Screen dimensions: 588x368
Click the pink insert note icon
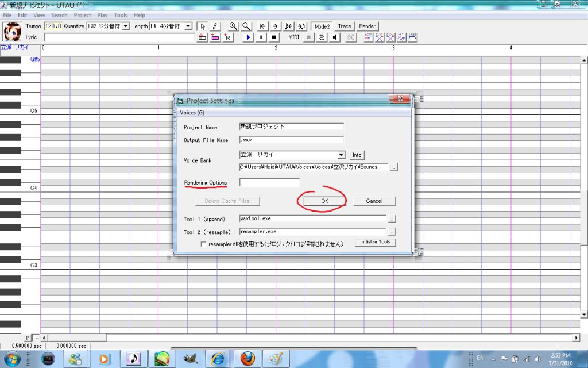215,37
